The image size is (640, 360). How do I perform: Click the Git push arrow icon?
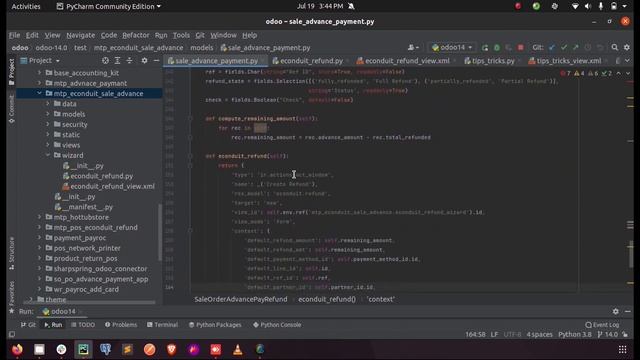click(576, 48)
